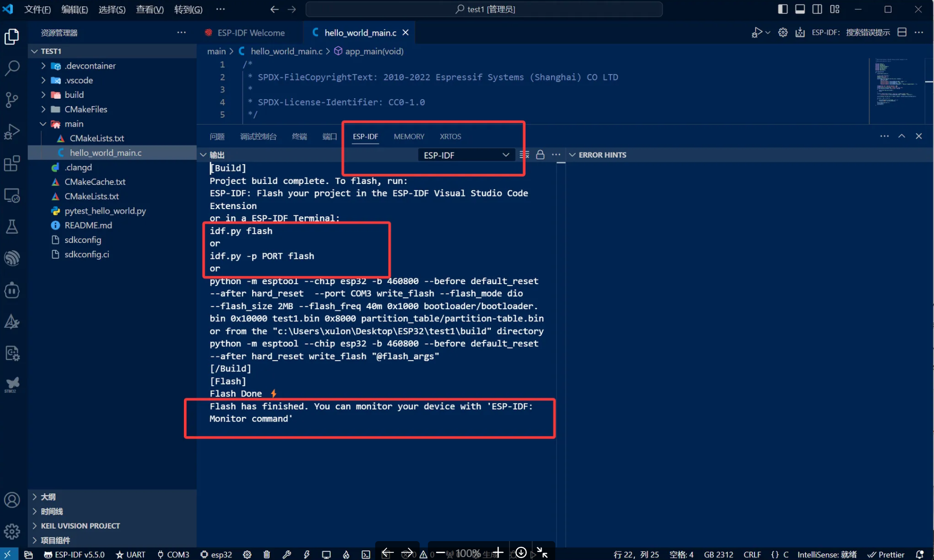Click the UART flash method in the status bar

[130, 554]
